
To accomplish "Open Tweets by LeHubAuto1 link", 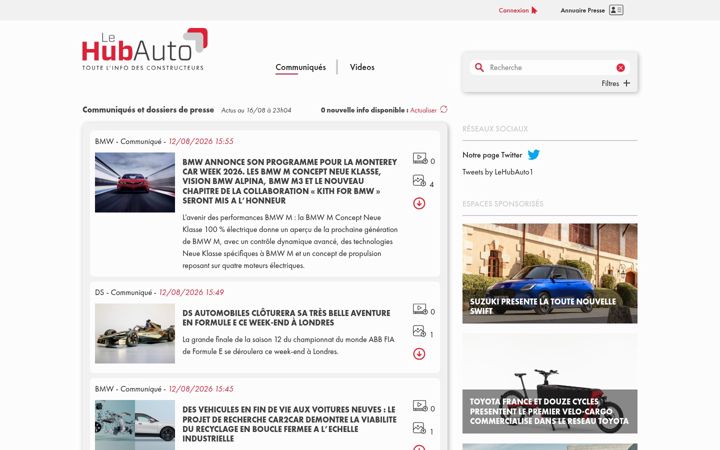I will (x=498, y=172).
